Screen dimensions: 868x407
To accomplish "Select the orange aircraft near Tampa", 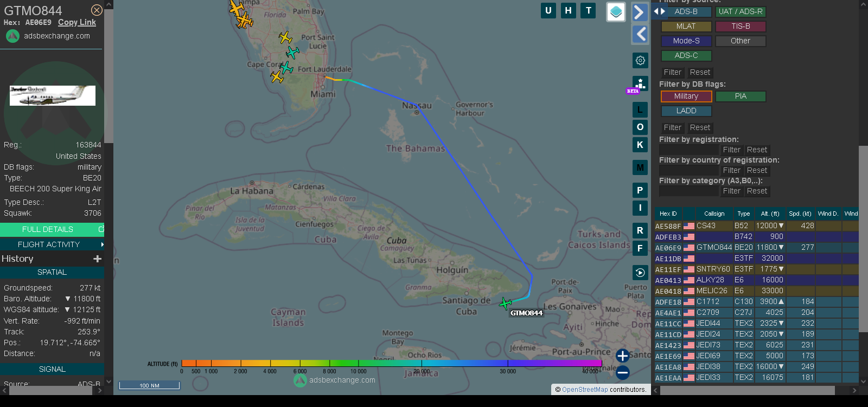I will click(x=237, y=8).
